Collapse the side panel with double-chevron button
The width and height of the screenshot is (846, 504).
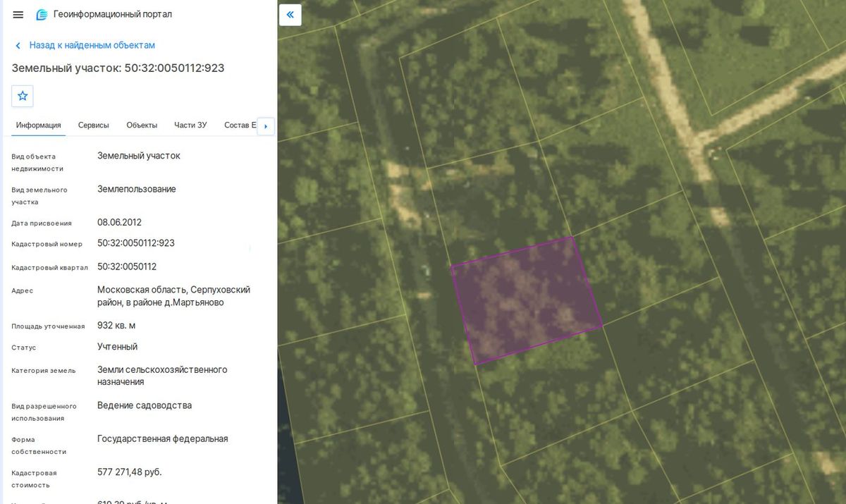click(290, 15)
